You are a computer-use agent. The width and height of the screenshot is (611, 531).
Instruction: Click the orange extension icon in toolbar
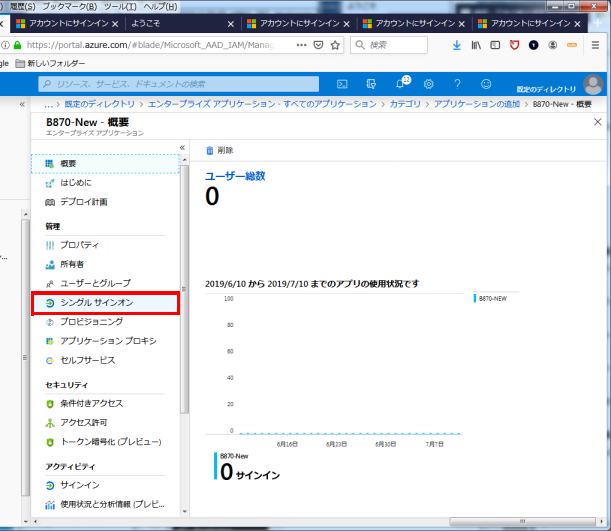[572, 45]
